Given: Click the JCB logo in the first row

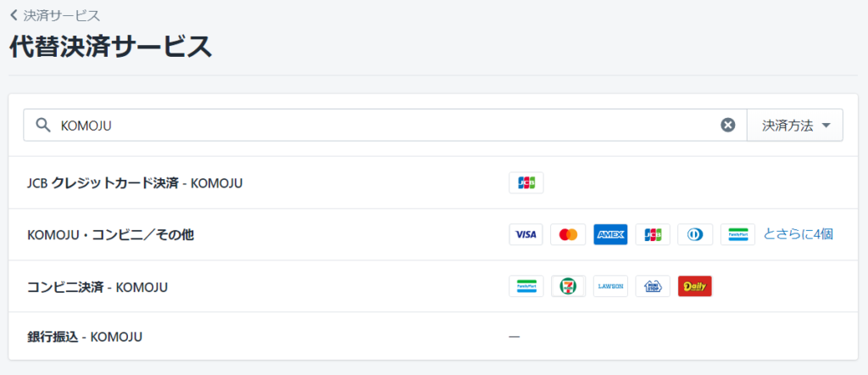Looking at the screenshot, I should pos(526,182).
